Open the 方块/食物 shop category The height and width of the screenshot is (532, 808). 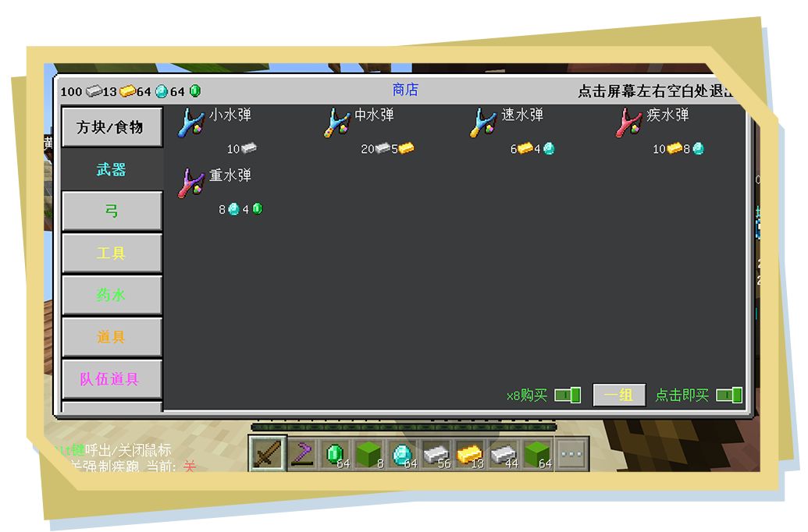[x=112, y=126]
